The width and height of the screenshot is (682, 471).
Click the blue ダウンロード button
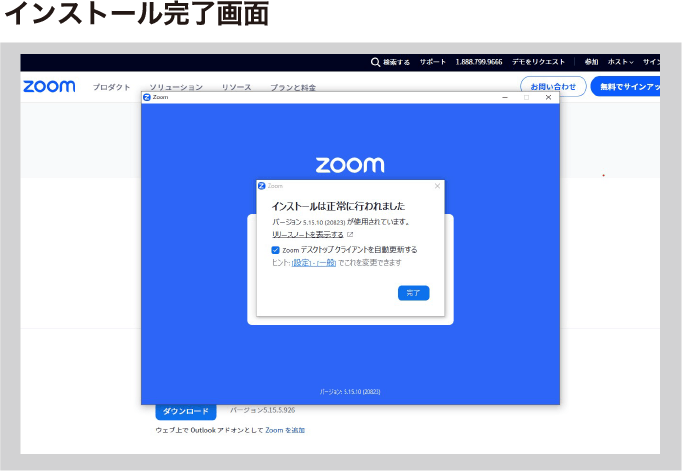(x=186, y=411)
